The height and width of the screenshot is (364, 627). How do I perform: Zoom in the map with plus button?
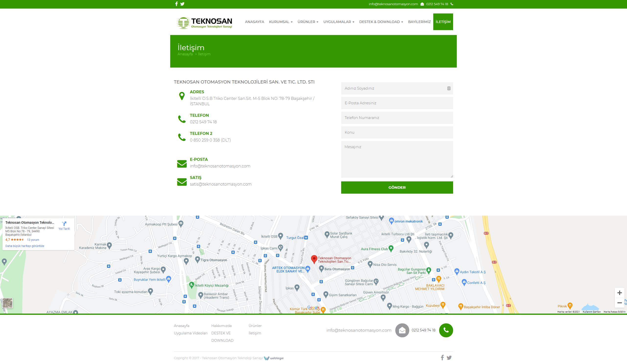click(x=620, y=293)
